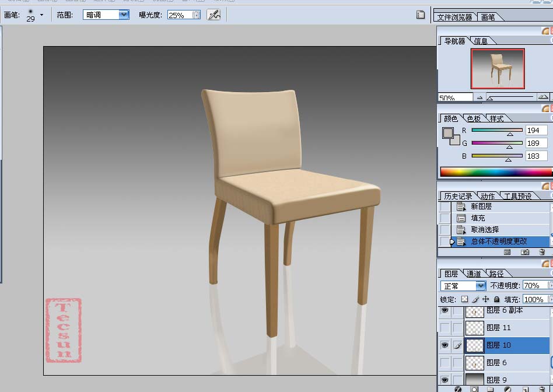Select the 导航器 navigator tab
Image resolution: width=553 pixels, height=392 pixels.
pos(454,41)
